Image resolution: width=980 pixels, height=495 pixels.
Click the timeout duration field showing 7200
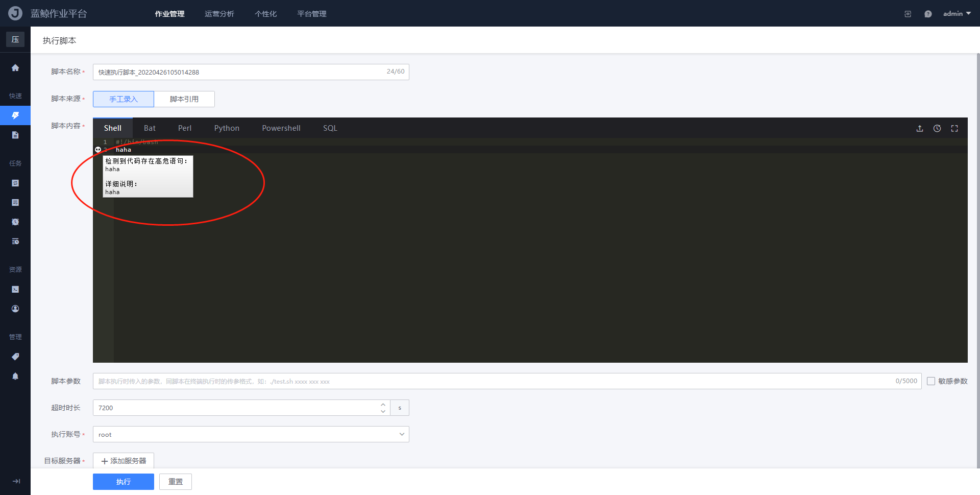tap(241, 408)
